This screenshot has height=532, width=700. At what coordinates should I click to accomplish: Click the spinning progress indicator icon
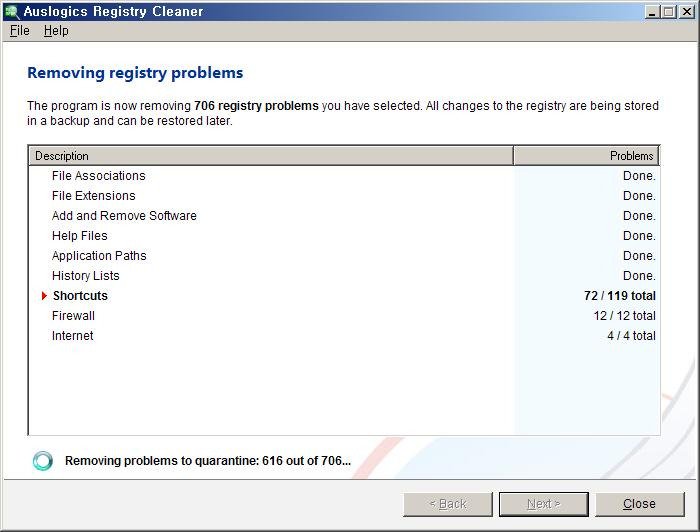[x=43, y=461]
